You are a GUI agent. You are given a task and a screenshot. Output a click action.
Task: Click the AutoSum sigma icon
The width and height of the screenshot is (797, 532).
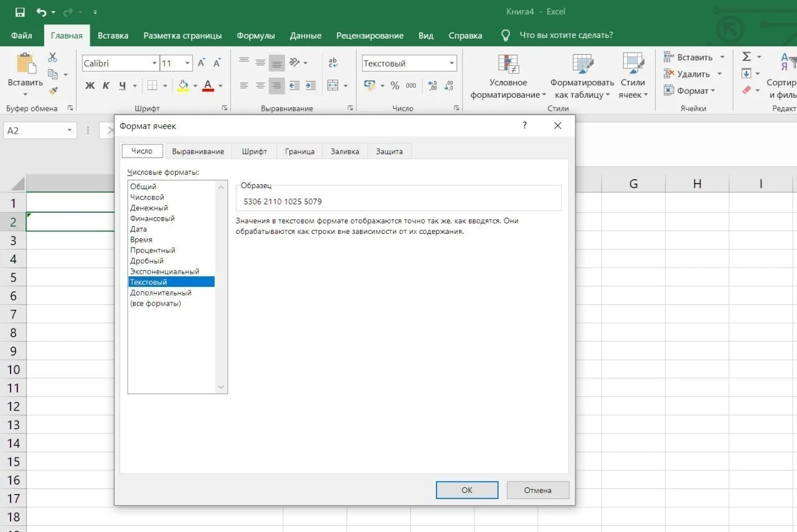tap(747, 57)
